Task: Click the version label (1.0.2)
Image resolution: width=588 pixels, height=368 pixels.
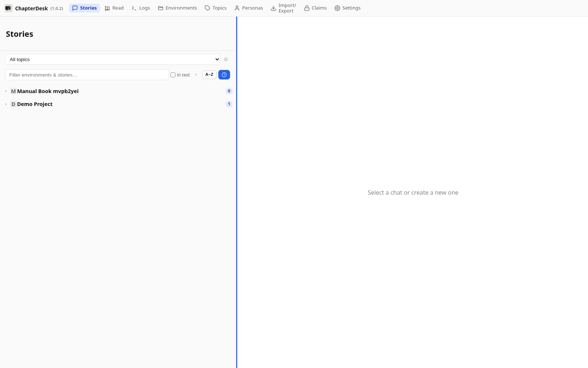Action: tap(57, 8)
